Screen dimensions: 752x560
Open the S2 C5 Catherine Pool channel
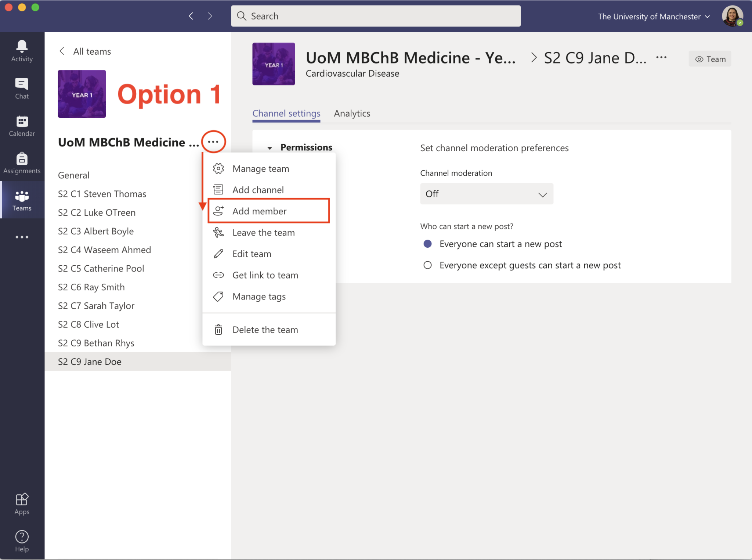tap(101, 269)
